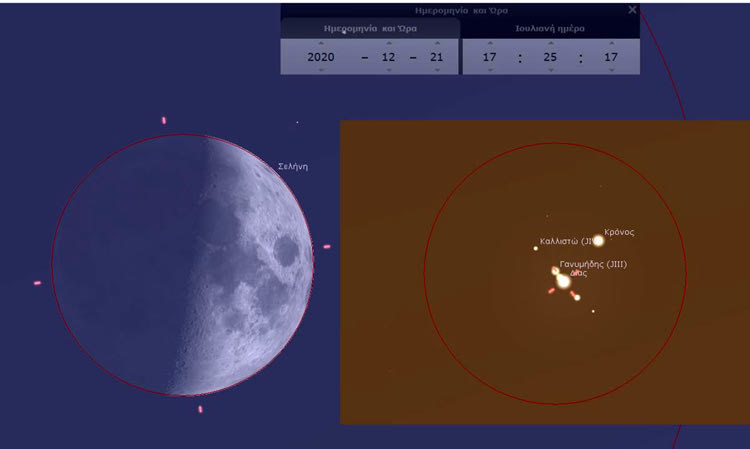
Task: Increase the month with its up arrow
Action: click(388, 43)
